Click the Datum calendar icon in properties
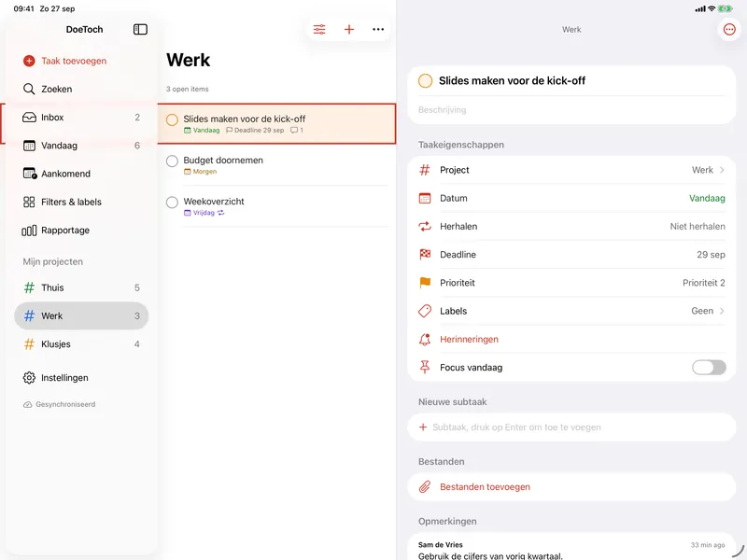Viewport: 747px width, 560px height. tap(425, 198)
